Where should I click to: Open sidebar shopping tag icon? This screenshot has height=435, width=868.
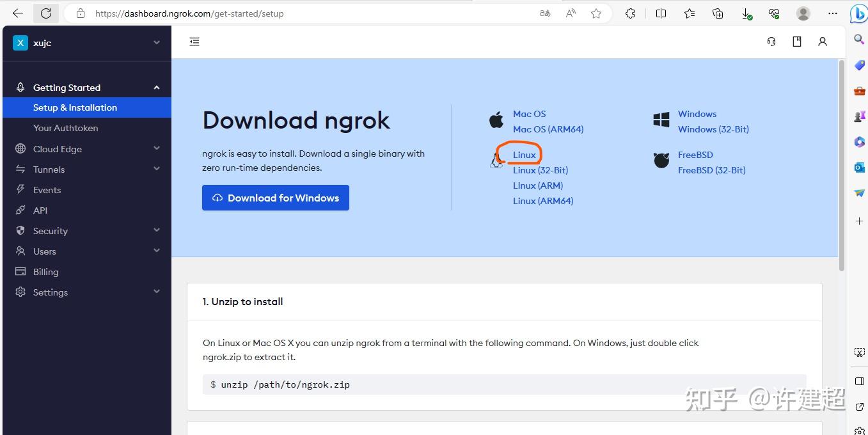tap(859, 66)
